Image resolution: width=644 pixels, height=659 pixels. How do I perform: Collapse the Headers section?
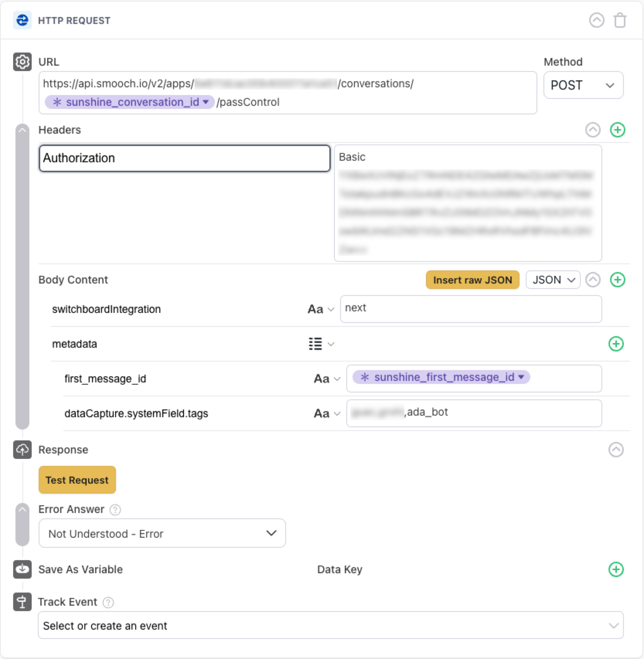pos(593,130)
